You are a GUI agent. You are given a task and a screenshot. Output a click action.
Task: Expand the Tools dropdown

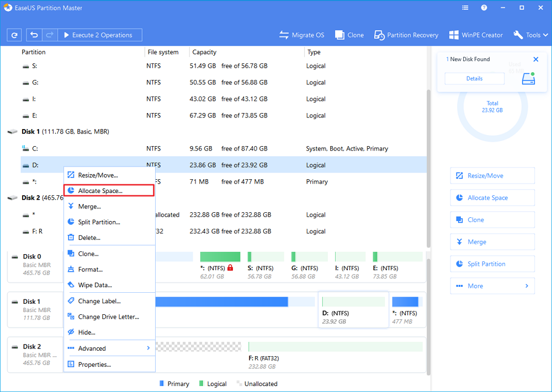click(x=530, y=35)
